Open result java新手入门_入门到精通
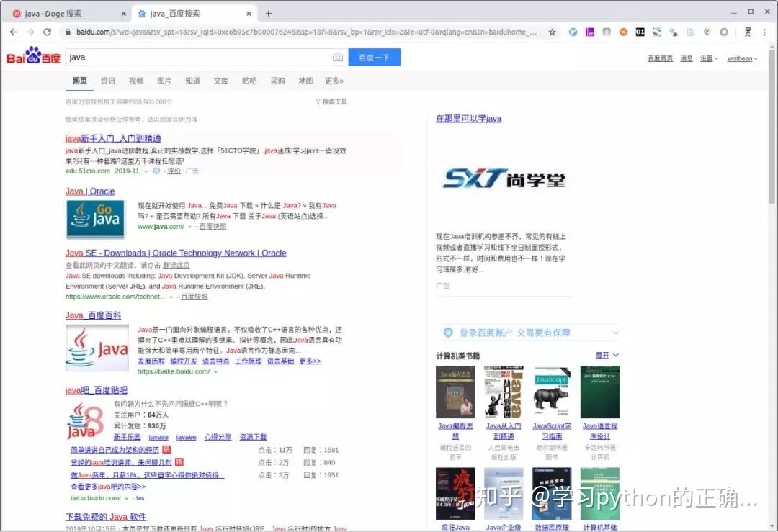The height and width of the screenshot is (532, 778). click(113, 138)
